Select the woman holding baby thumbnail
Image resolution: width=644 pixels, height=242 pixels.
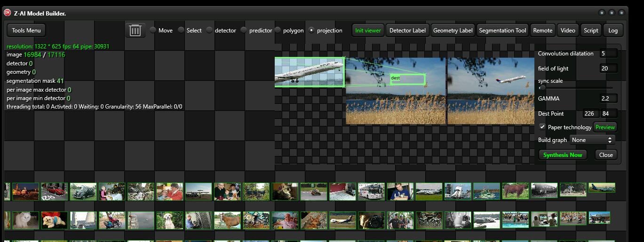tap(170, 191)
